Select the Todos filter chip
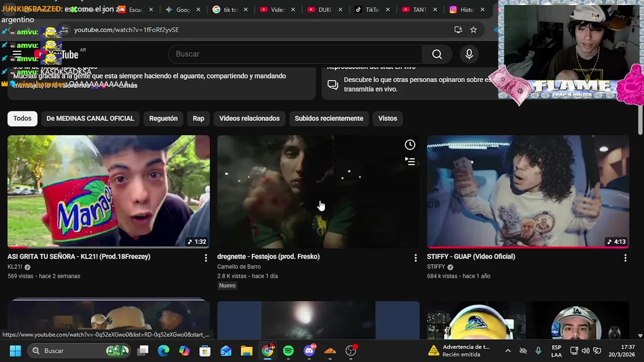 22,119
